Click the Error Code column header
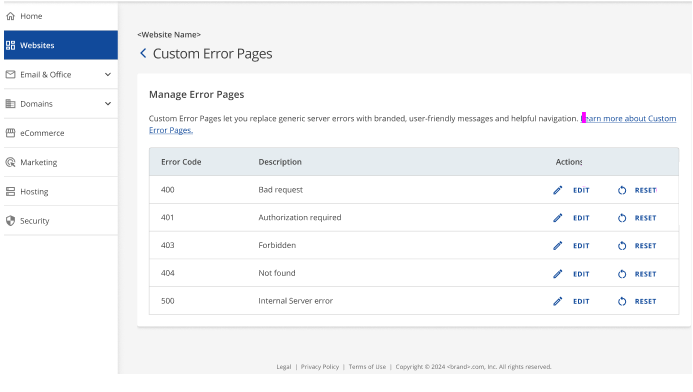 pos(181,162)
